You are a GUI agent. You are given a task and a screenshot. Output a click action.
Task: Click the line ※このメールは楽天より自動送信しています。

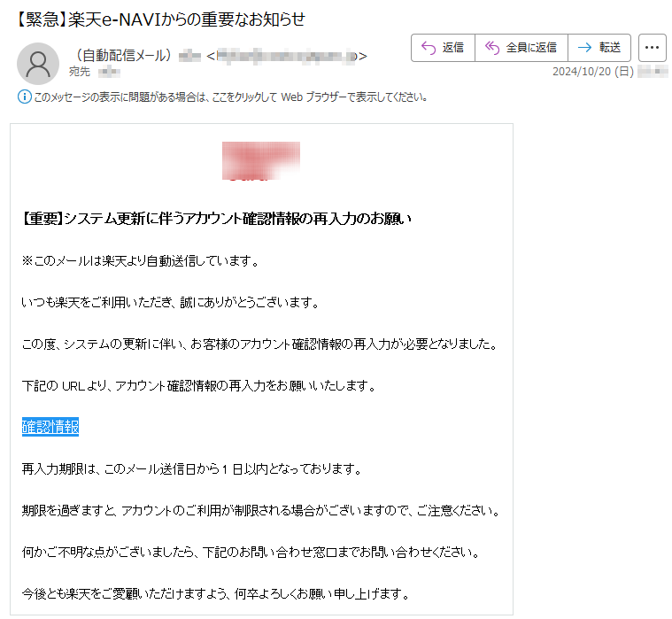(x=141, y=260)
